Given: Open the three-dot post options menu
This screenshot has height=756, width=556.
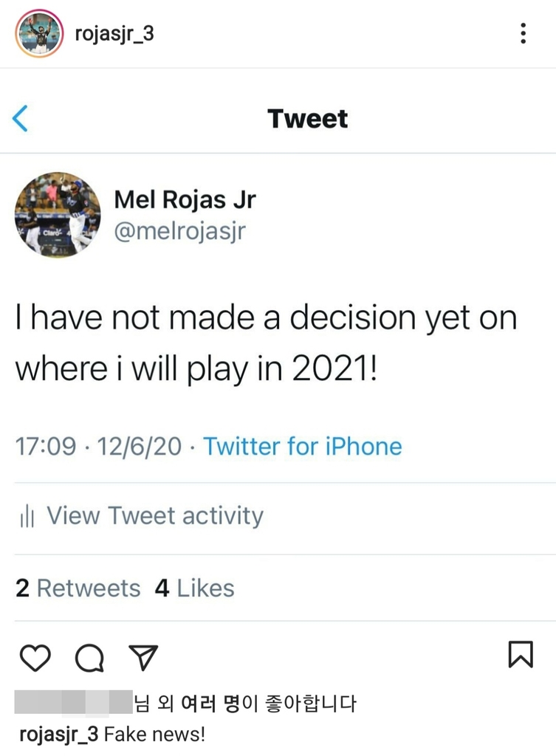Looking at the screenshot, I should pos(523,33).
